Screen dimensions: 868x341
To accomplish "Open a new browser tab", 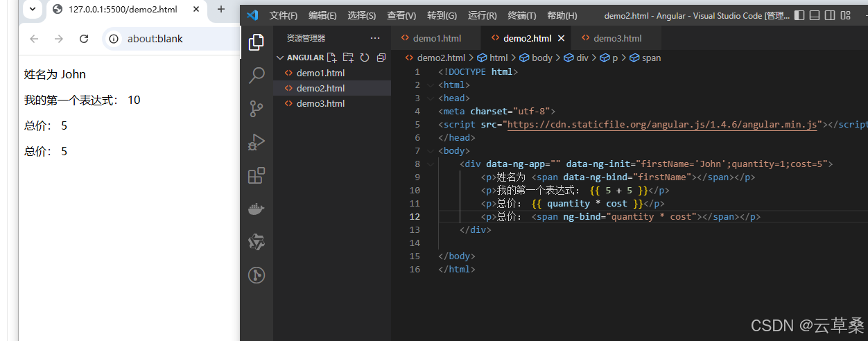I will [x=221, y=9].
